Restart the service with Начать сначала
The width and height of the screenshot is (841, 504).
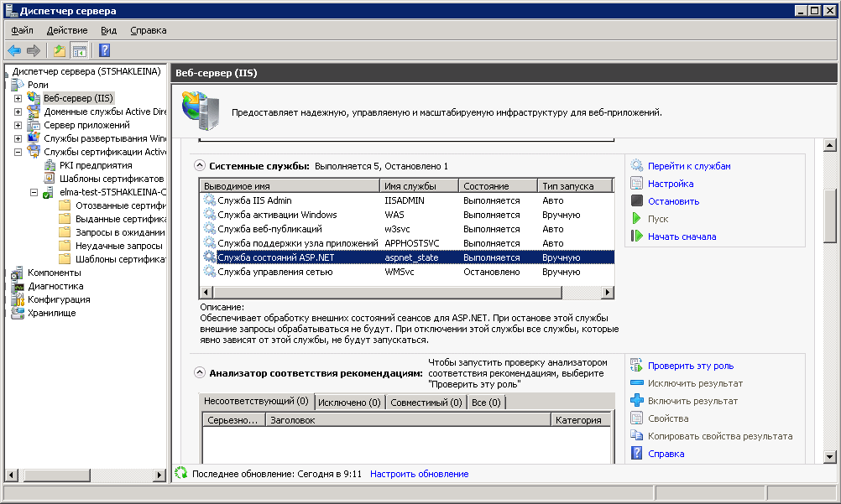[682, 236]
